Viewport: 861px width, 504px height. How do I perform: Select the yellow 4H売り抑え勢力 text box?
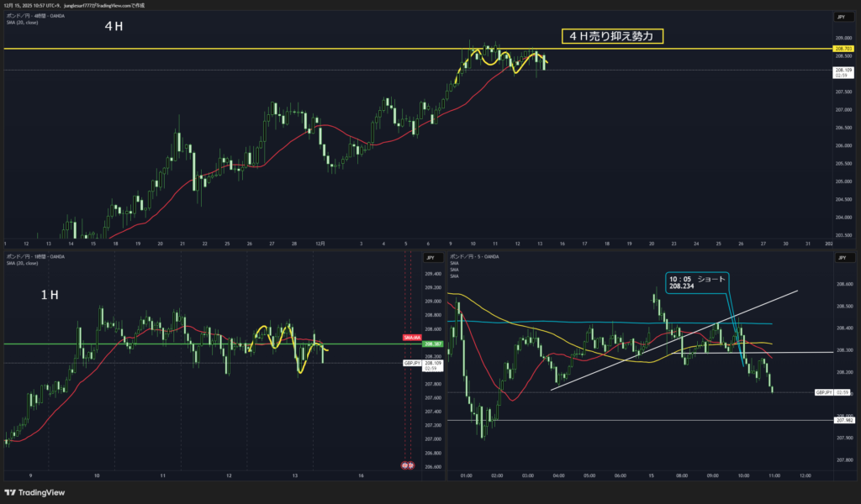[x=612, y=36]
